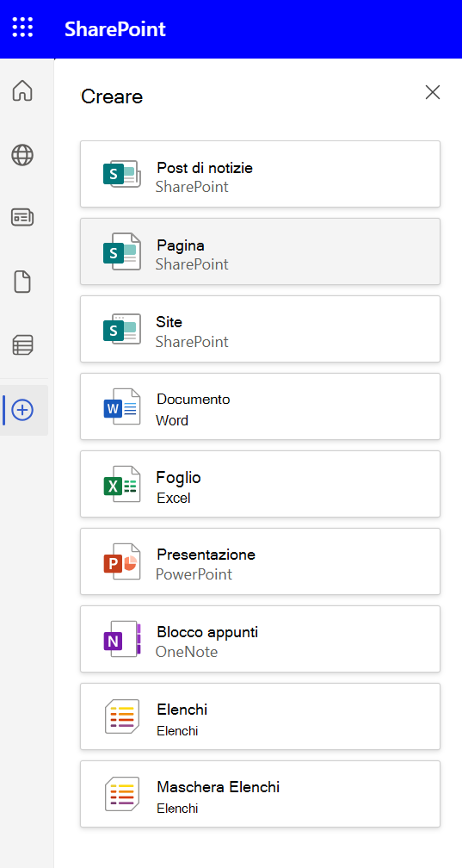This screenshot has width=462, height=868.
Task: Create a new SharePoint Pagina
Action: (260, 251)
